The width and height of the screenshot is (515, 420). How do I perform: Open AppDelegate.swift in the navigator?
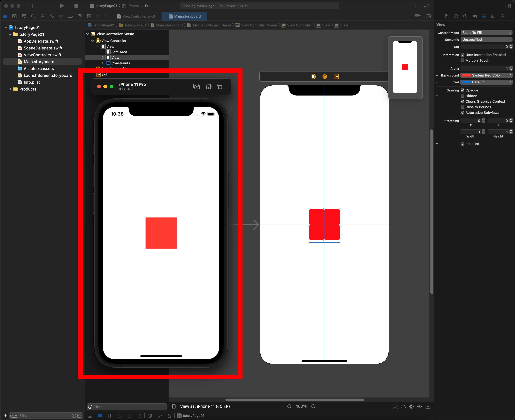click(x=41, y=41)
